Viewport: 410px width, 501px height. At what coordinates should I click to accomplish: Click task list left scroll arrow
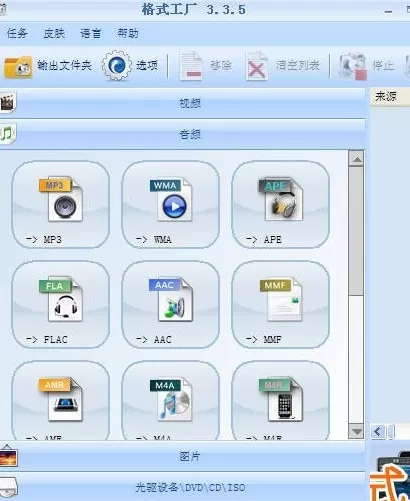pos(378,432)
